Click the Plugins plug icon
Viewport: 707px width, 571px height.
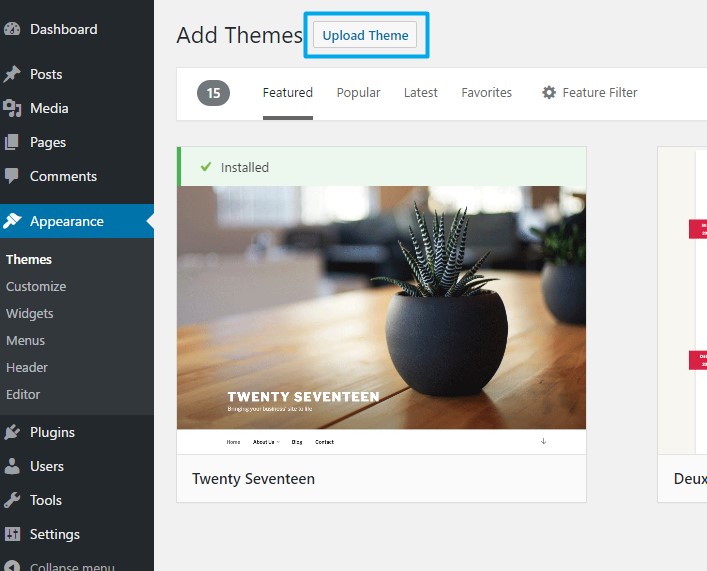click(12, 432)
